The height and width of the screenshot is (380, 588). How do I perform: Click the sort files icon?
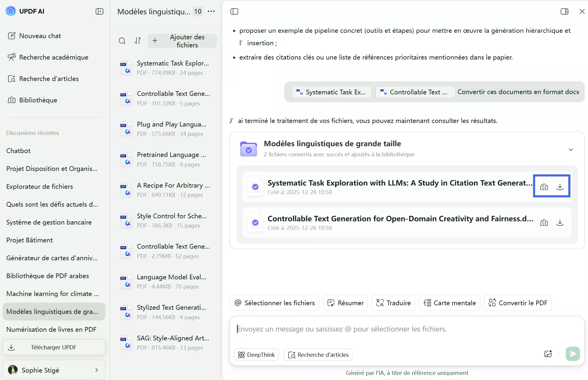138,41
